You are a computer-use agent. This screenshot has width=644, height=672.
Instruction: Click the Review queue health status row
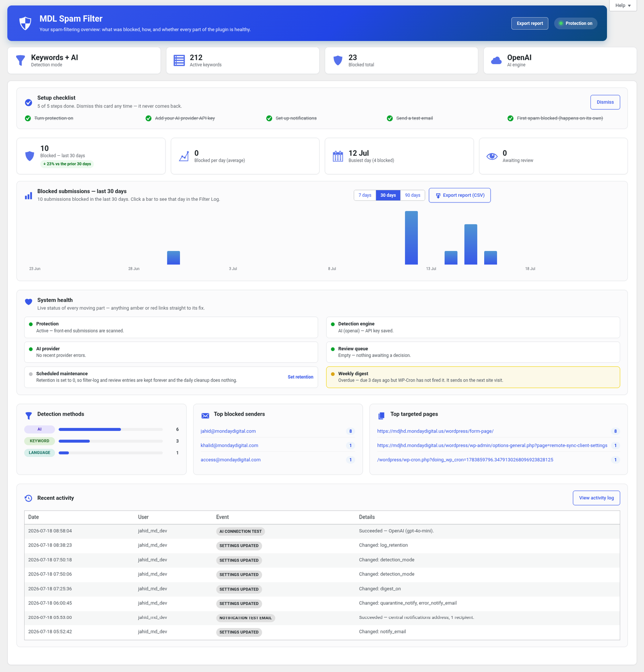pos(473,352)
